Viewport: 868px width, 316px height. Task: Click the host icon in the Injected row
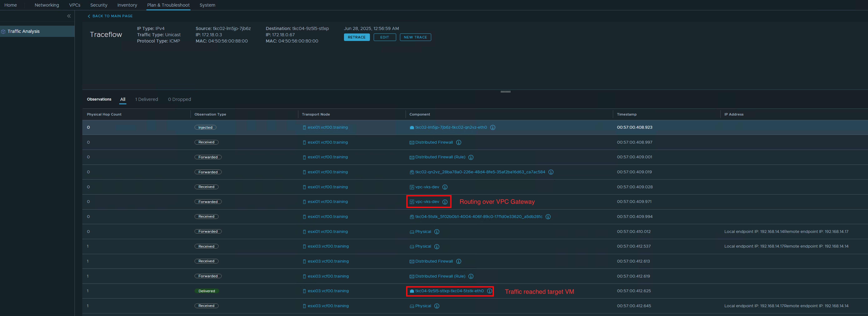click(x=304, y=128)
